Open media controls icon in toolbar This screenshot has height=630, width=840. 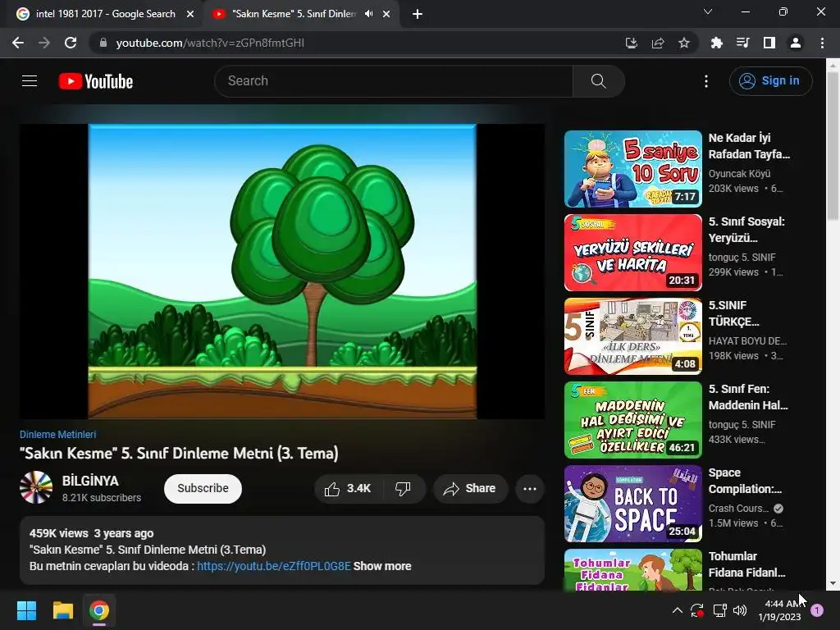[x=742, y=43]
